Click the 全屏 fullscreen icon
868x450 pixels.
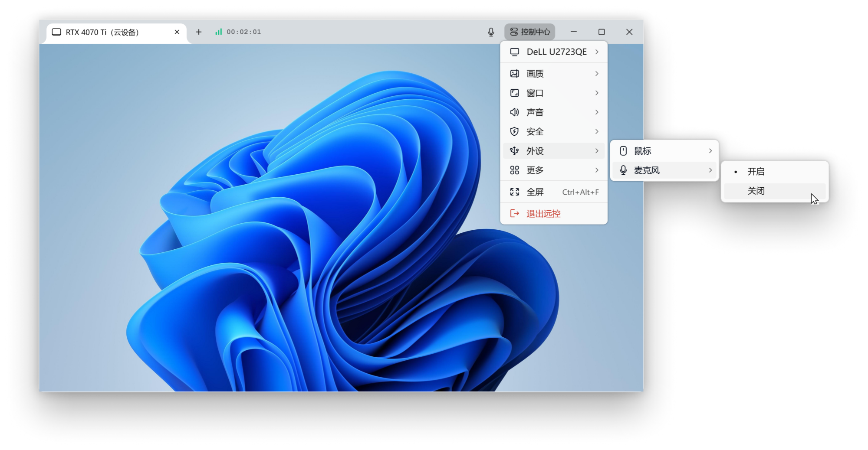click(514, 192)
